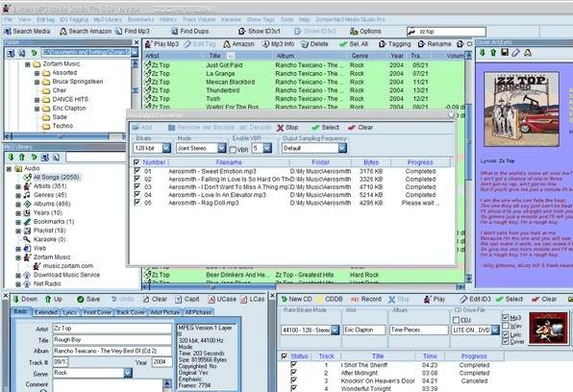Click the Progress column header in the encoder
Image resolution: width=573 pixels, height=392 pixels.
[x=420, y=162]
